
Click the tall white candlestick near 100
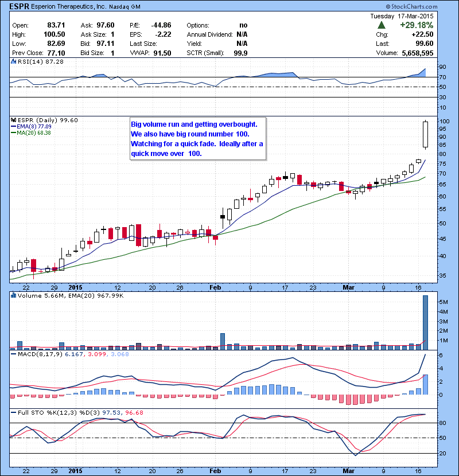425,134
